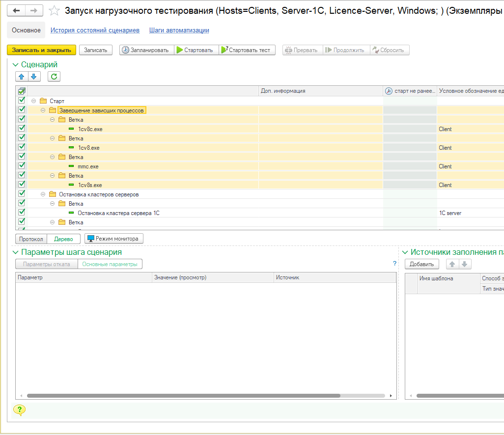Image resolution: width=504 pixels, height=435 pixels.
Task: Click the parameters table horizontal scrollbar
Action: point(183,395)
